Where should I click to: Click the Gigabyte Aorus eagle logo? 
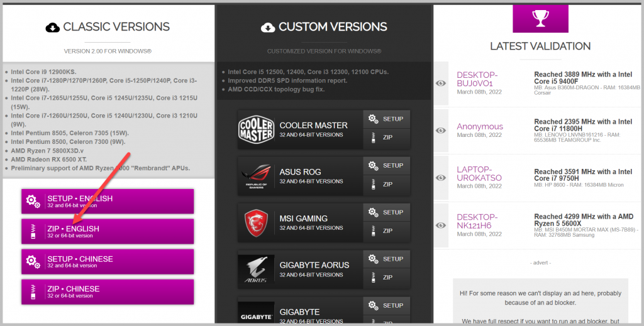257,269
